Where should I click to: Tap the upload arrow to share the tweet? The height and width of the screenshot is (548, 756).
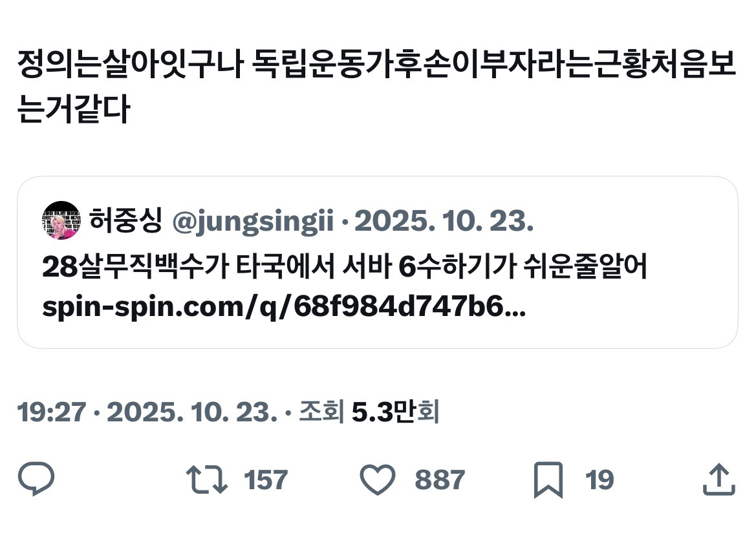point(719,478)
